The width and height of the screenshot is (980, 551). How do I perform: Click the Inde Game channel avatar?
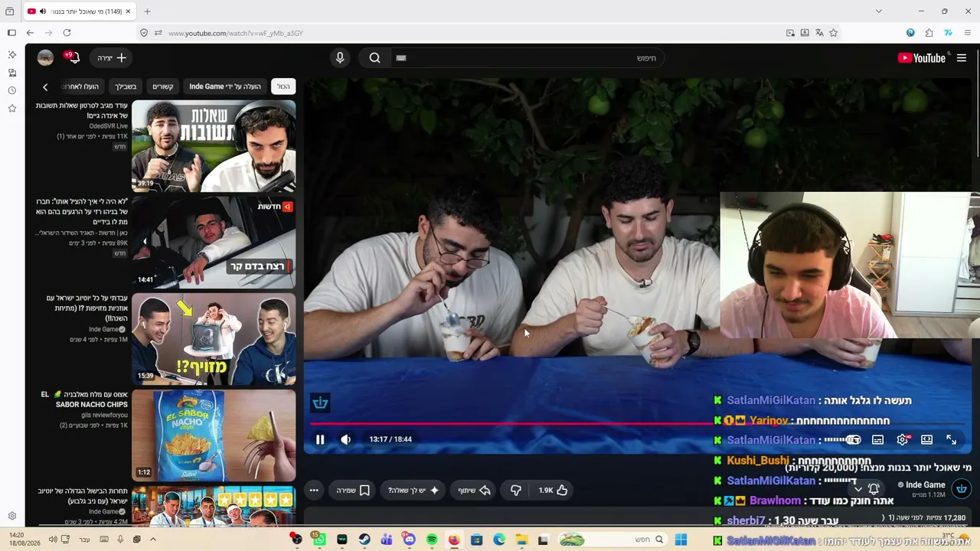(x=962, y=489)
